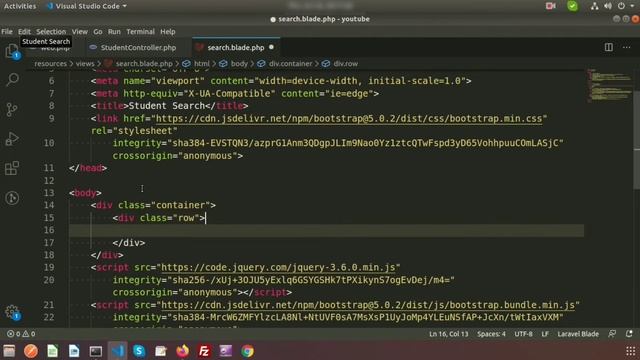The height and width of the screenshot is (360, 640).
Task: Click the green checkmark tray icon
Action: (x=572, y=6)
